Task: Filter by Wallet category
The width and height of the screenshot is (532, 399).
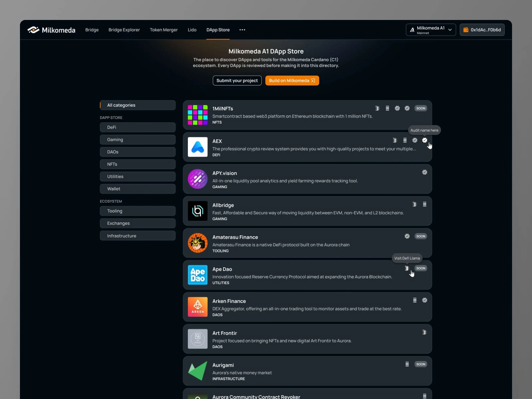Action: [x=138, y=189]
